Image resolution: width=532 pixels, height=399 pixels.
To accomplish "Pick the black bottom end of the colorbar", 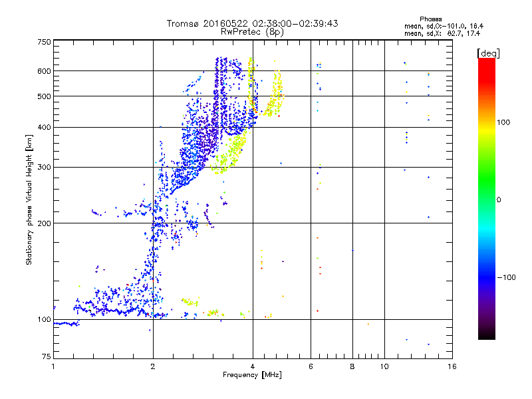I will (x=487, y=336).
